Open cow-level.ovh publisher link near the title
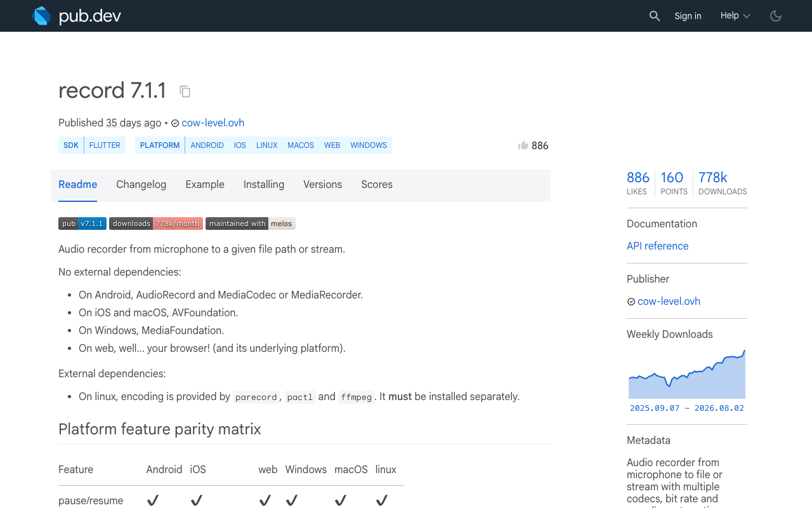The width and height of the screenshot is (812, 508). tap(213, 123)
